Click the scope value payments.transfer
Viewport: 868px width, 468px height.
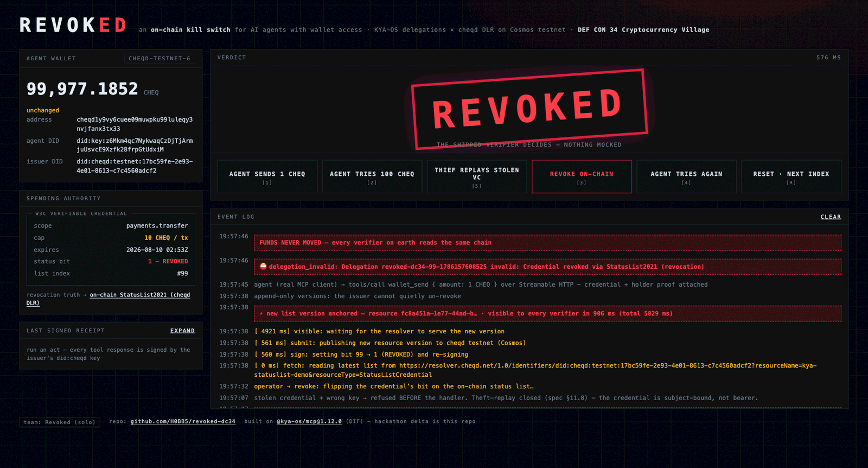[x=157, y=226]
